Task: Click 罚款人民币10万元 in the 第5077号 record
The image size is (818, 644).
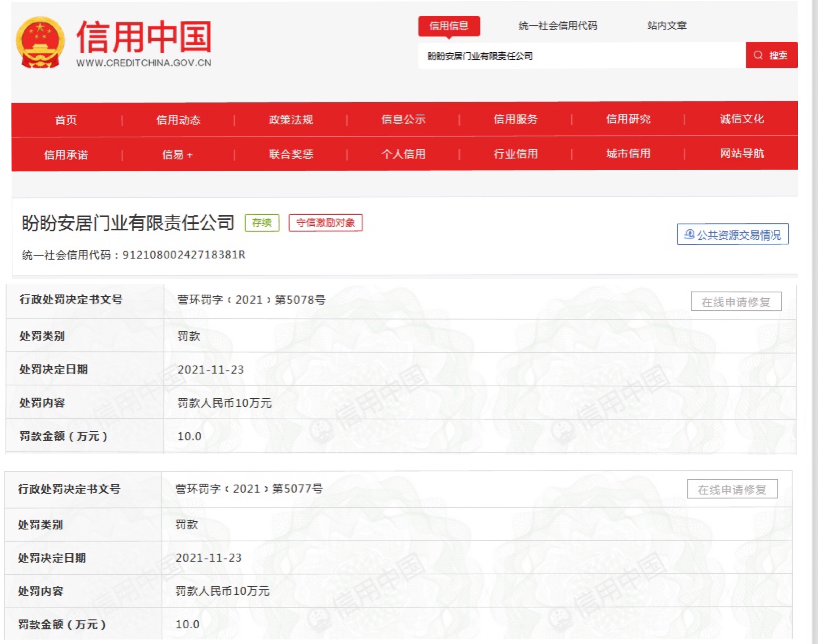Action: click(x=222, y=591)
